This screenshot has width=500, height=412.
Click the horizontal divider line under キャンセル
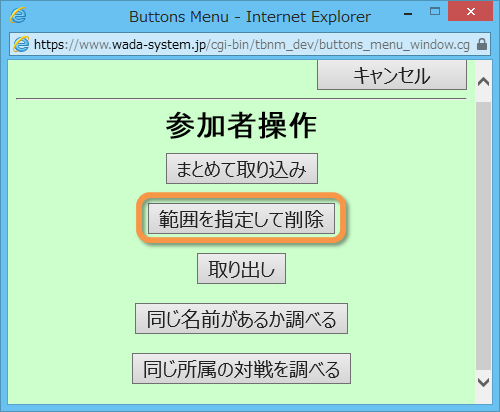tap(241, 99)
